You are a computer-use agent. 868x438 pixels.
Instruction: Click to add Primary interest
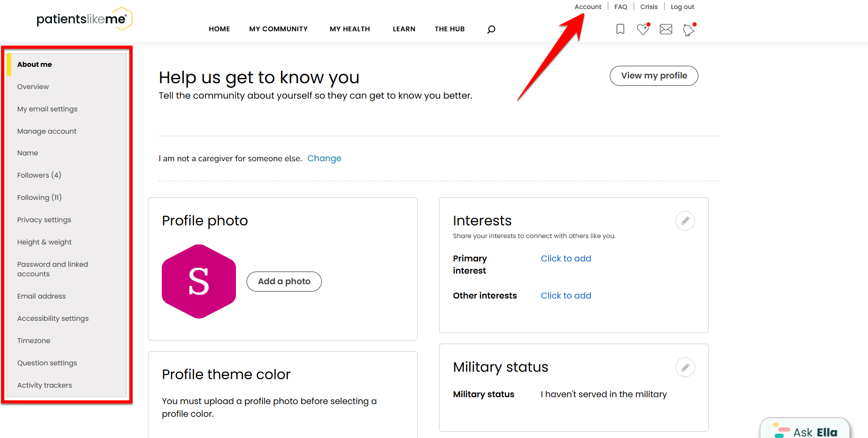(566, 259)
